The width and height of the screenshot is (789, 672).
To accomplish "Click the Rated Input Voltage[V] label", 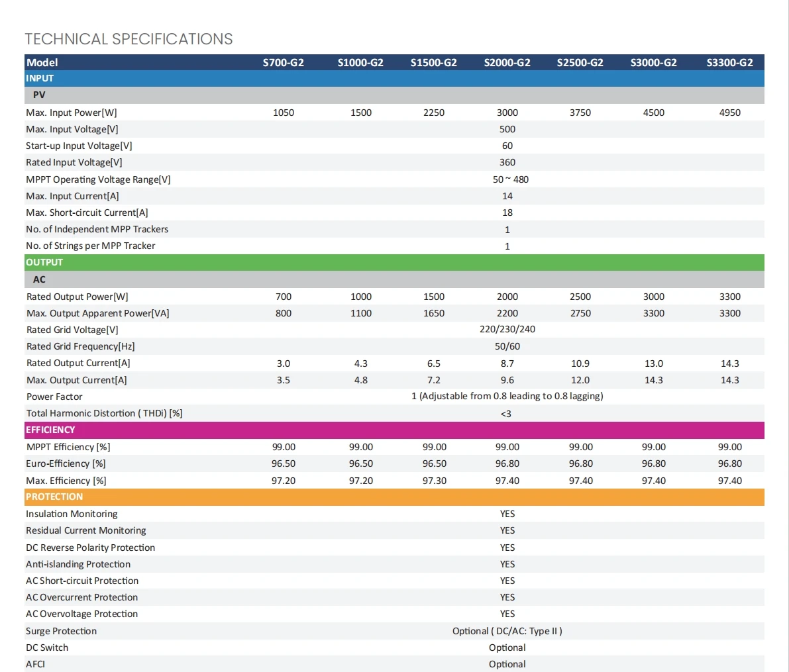I will pos(74,162).
